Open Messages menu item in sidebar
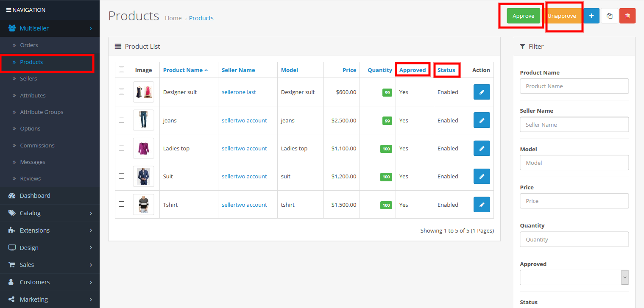 [33, 162]
